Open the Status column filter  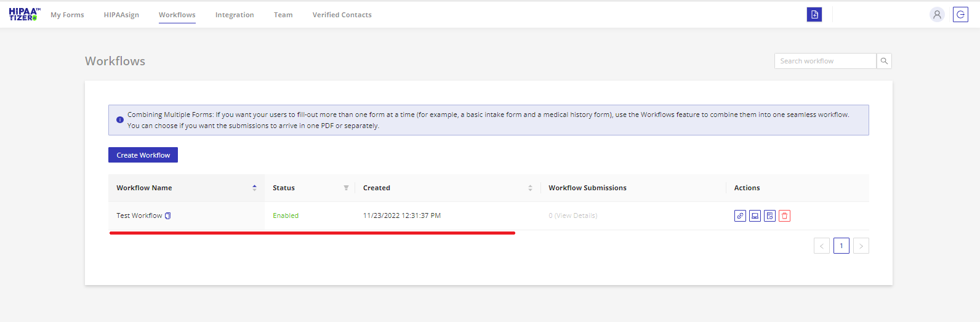tap(346, 188)
